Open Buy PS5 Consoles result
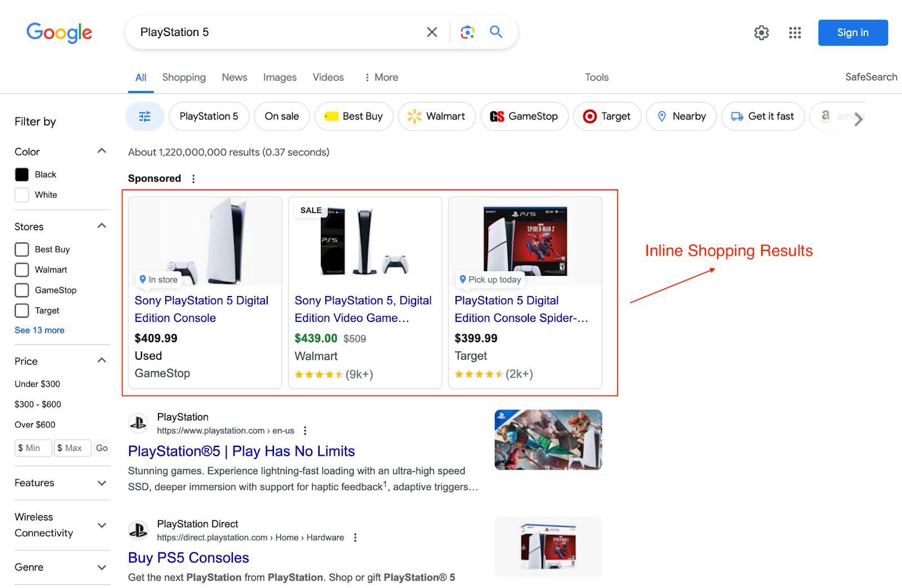 pyautogui.click(x=188, y=558)
